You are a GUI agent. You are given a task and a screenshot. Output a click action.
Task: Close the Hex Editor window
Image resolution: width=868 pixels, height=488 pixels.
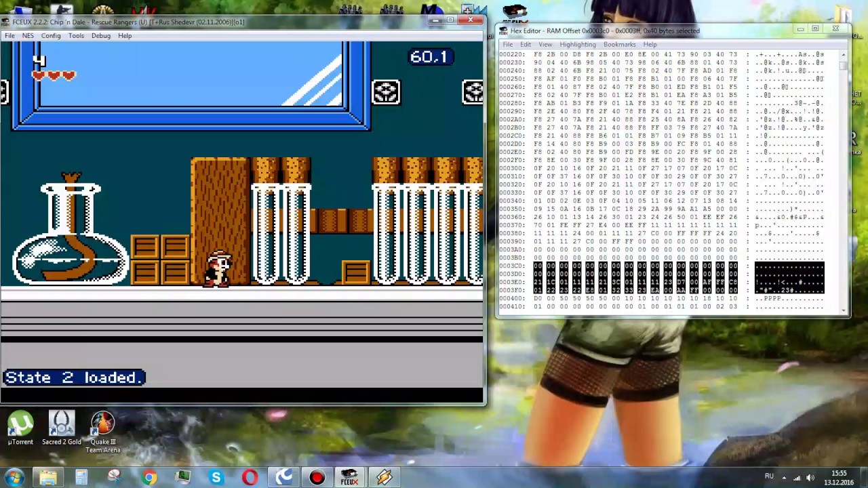835,29
